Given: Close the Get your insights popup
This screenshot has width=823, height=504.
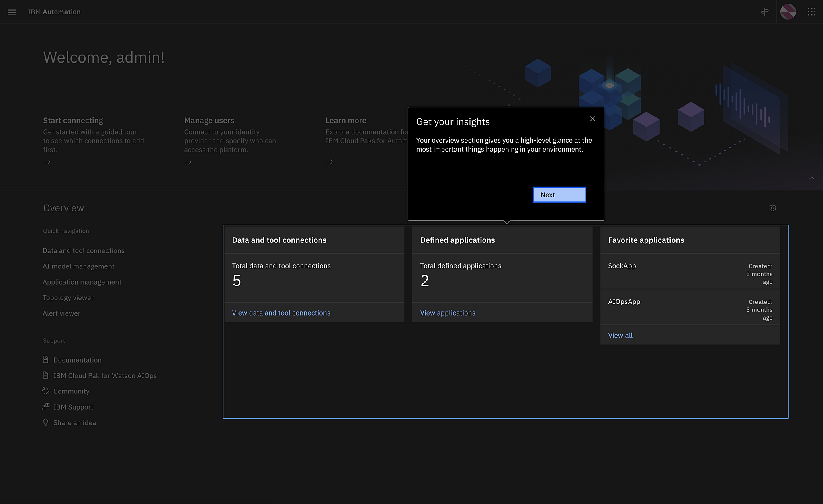Looking at the screenshot, I should 592,119.
